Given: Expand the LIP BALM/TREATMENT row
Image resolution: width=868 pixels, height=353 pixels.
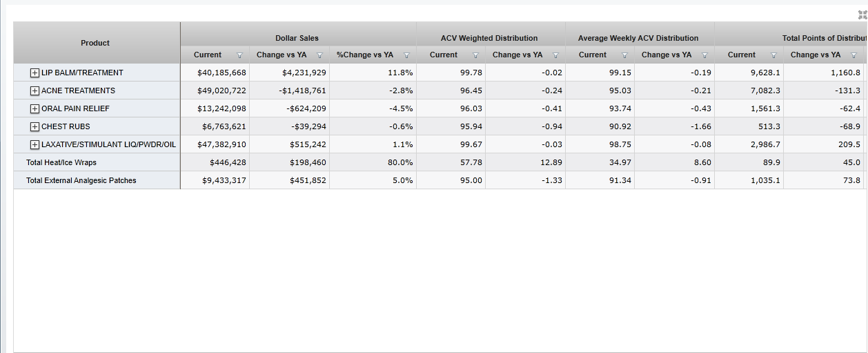Looking at the screenshot, I should (34, 73).
